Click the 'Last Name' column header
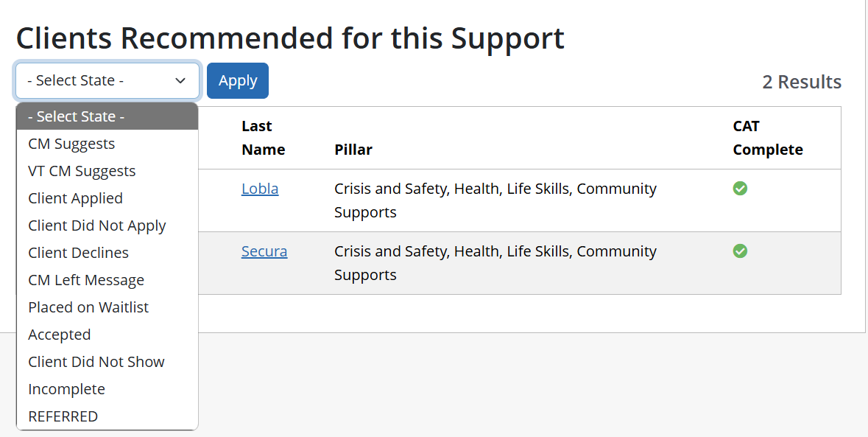This screenshot has width=868, height=437. (x=263, y=138)
